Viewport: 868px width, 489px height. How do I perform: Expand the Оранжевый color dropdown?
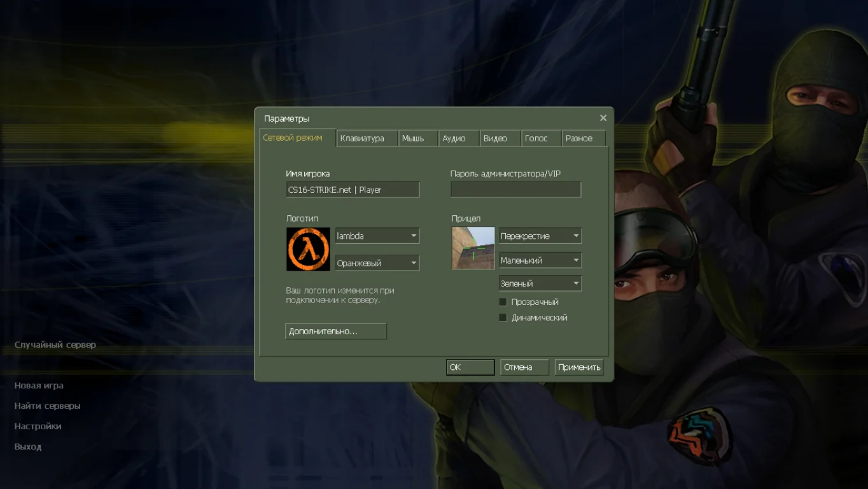[x=377, y=263]
